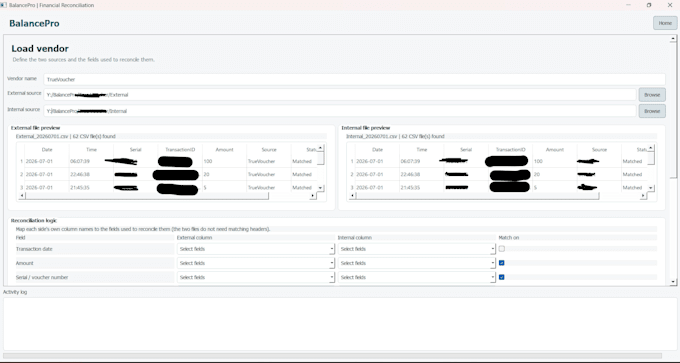Screen dimensions: 680x363
Task: Open Internal column dropdown for Serial / voucher number
Action: point(417,277)
